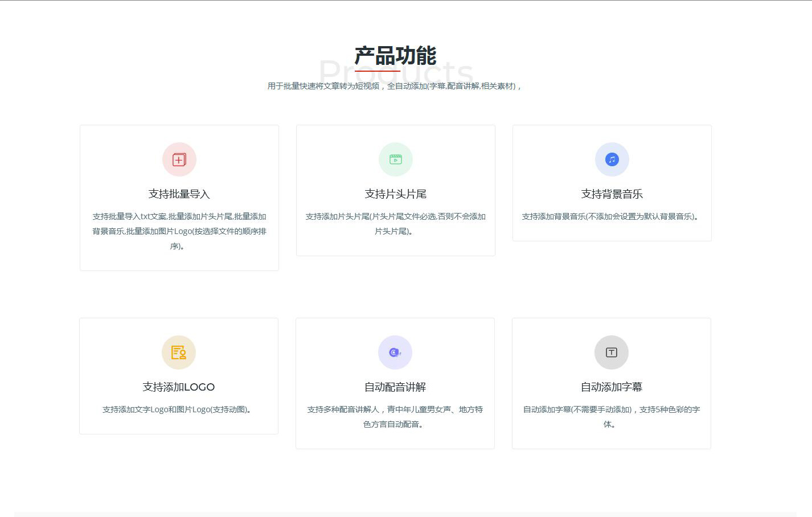812x517 pixels.
Task: Click the 产品功能 section heading
Action: coord(395,56)
